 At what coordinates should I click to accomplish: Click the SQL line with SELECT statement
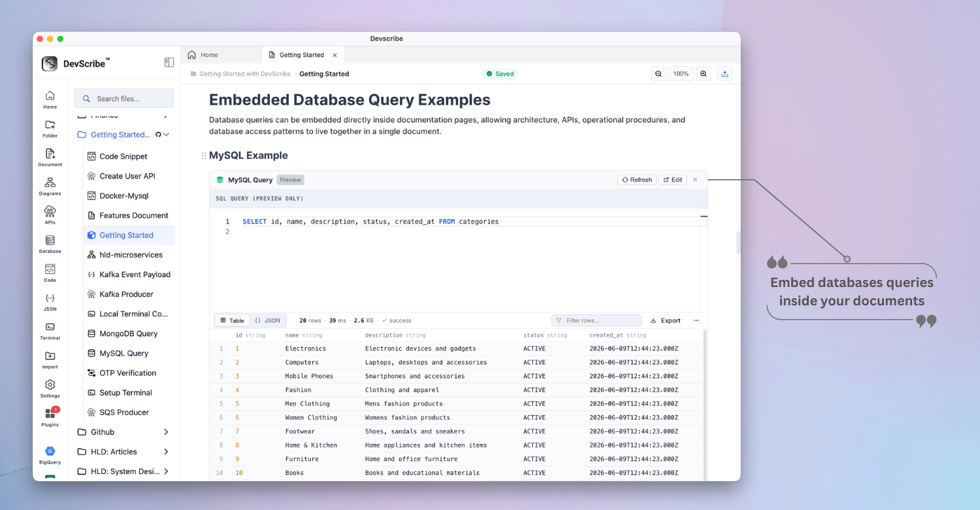pos(370,222)
